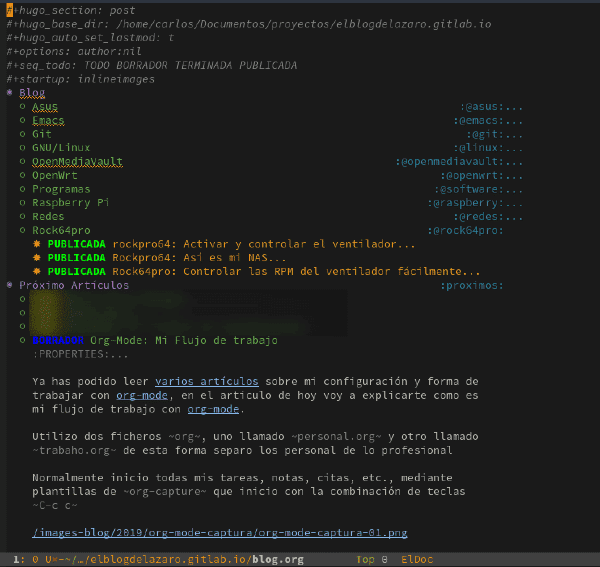Click 'Org-Mode: Mi Flujo de trabajo' heading
This screenshot has width=600, height=567.
pyautogui.click(x=184, y=341)
